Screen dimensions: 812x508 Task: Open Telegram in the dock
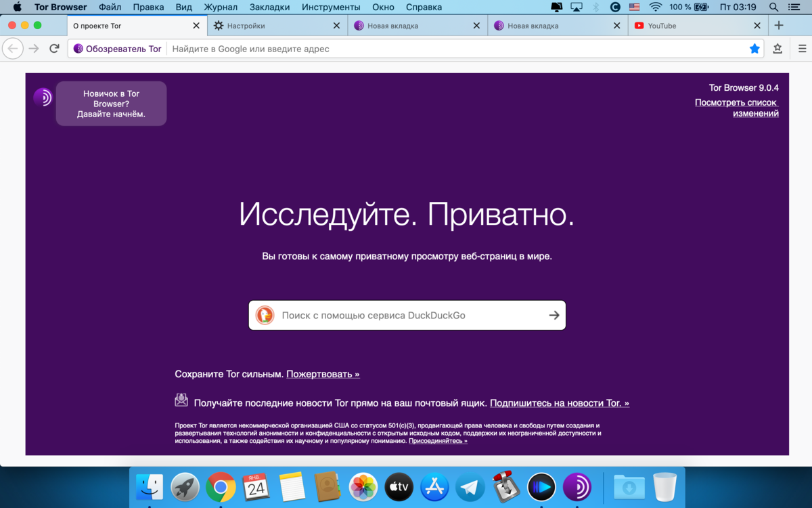(470, 486)
